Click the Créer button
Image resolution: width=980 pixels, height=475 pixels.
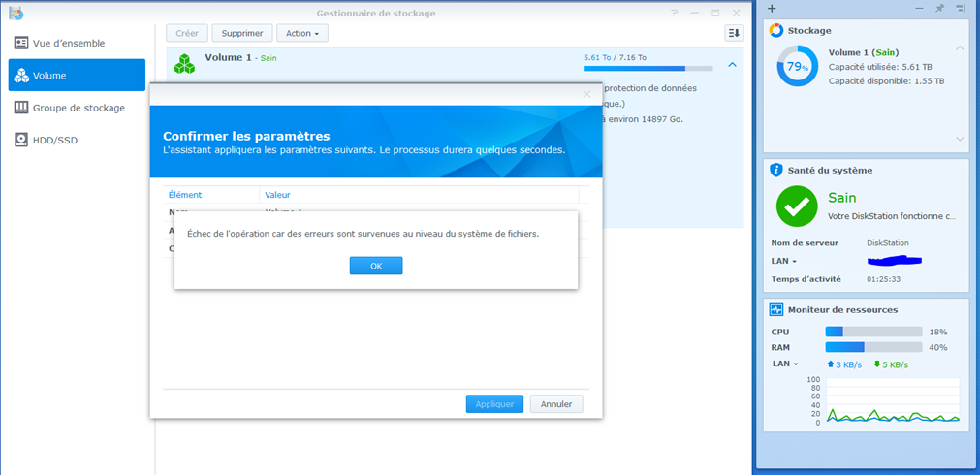coord(187,33)
